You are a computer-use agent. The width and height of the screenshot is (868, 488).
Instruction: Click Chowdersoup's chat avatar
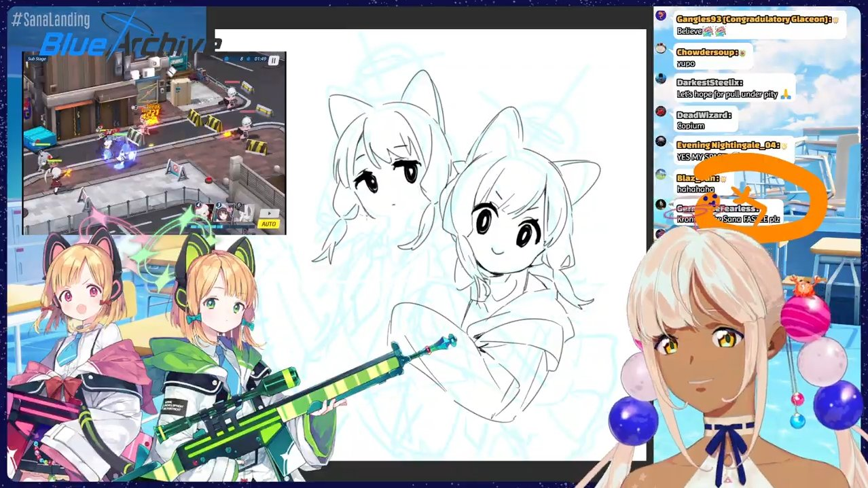coord(661,48)
